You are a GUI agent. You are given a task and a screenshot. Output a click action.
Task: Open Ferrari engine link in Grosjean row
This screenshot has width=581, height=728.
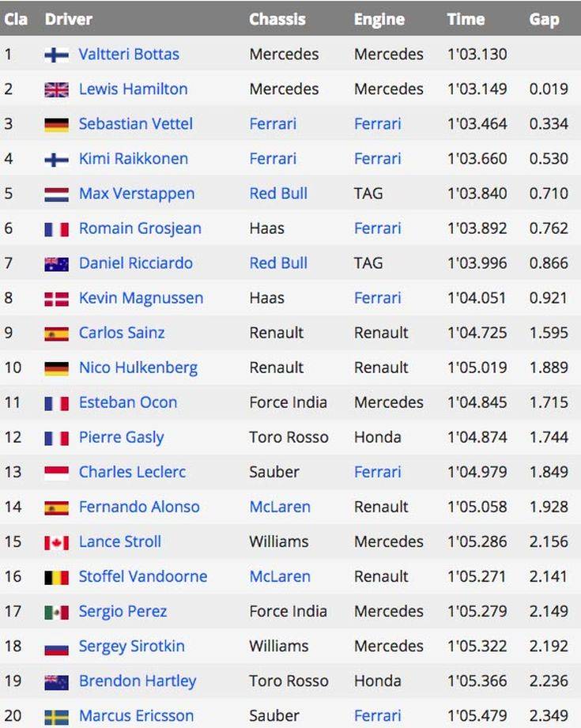tap(377, 228)
